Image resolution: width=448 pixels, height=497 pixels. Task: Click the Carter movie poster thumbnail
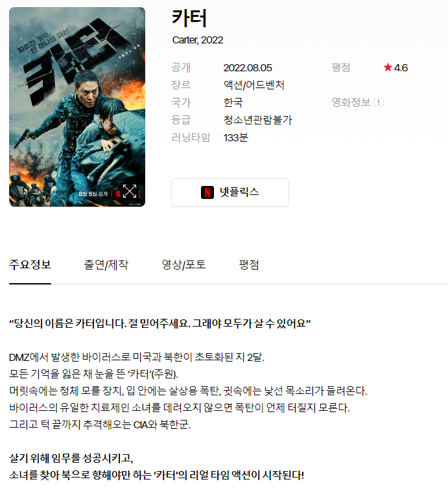77,107
